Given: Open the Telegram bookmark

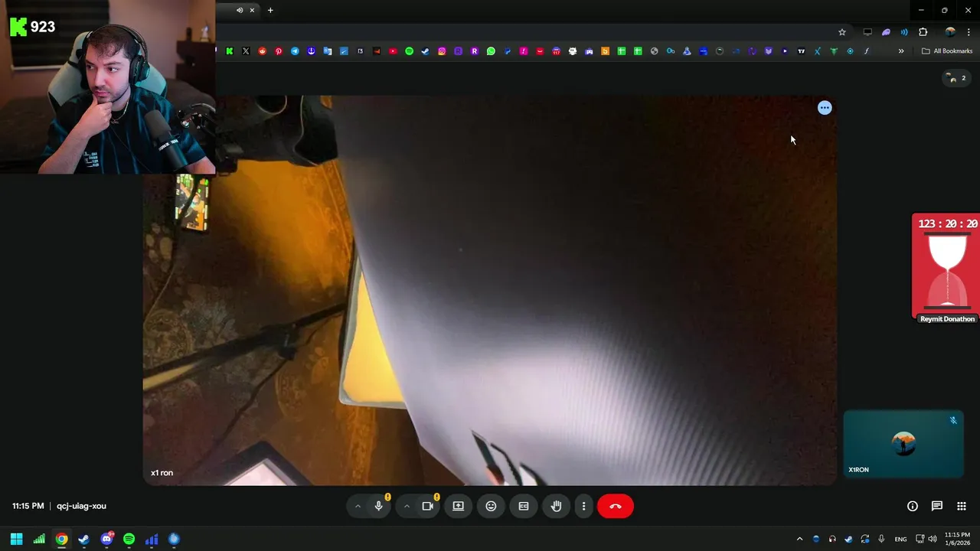Looking at the screenshot, I should [295, 51].
